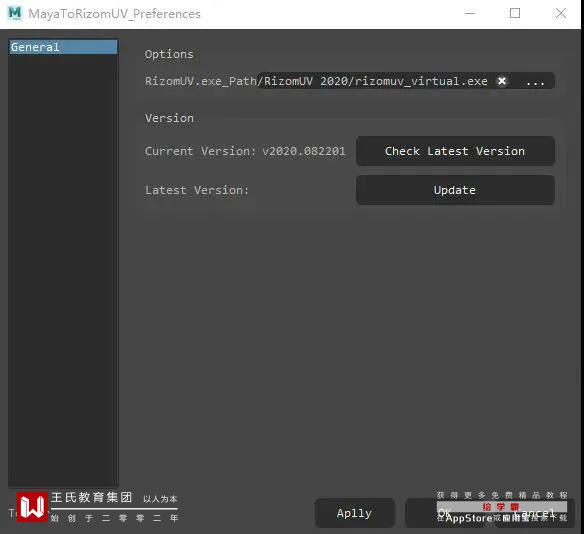Close the MayaToRizomUV_Preferences window

pyautogui.click(x=561, y=13)
